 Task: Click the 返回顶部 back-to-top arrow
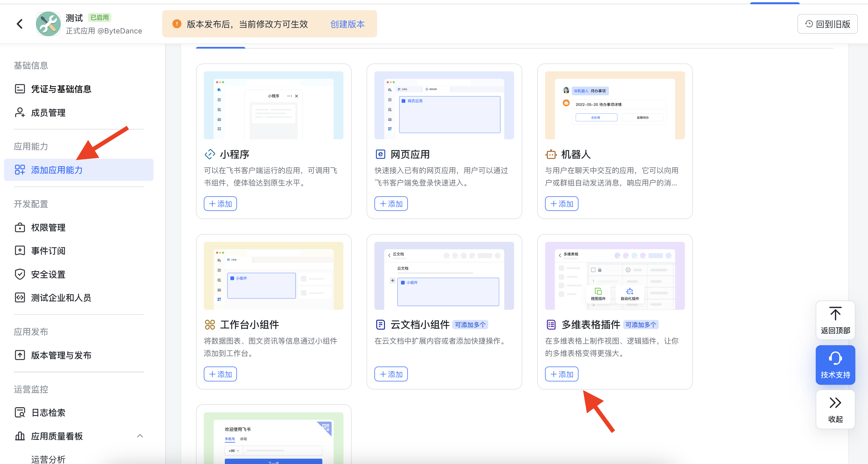pyautogui.click(x=835, y=320)
